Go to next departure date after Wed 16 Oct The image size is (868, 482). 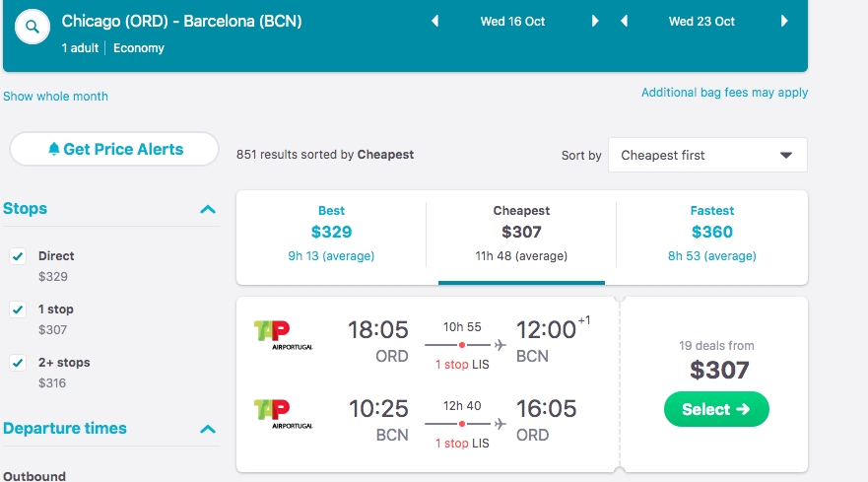[x=595, y=22]
